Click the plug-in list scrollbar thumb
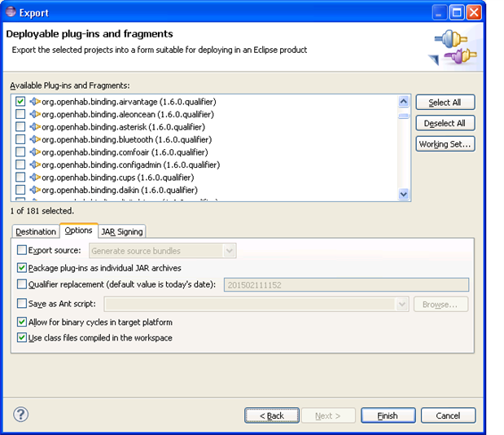Screen dimensions: 504x435 tap(403, 116)
